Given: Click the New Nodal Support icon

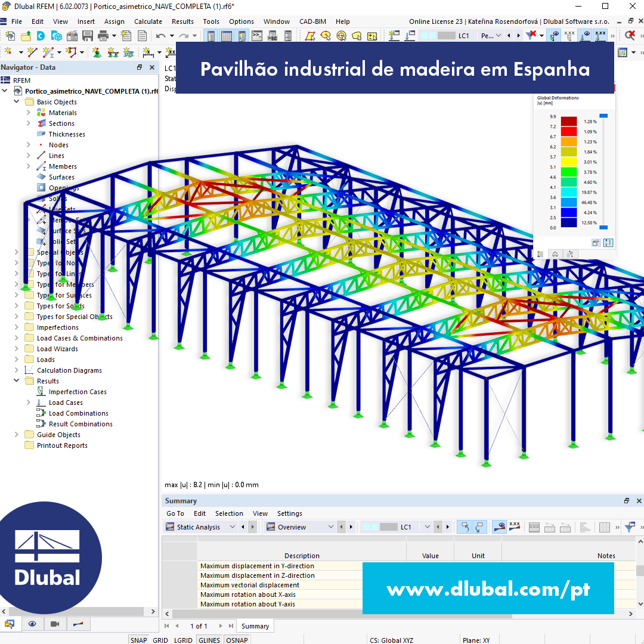Looking at the screenshot, I should click(97, 52).
